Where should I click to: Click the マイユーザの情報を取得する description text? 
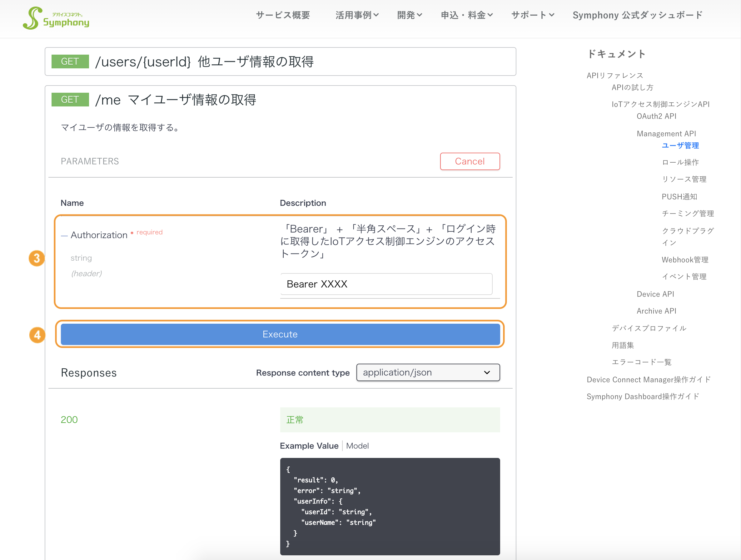[121, 128]
